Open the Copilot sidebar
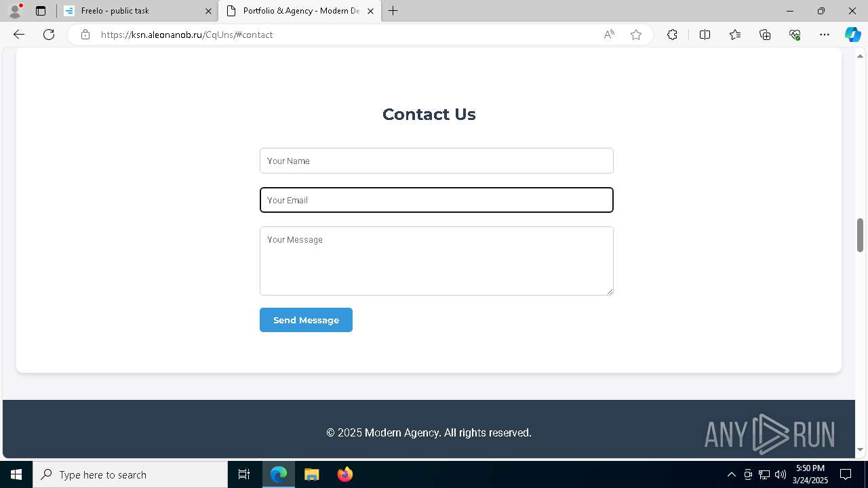Screen dimensions: 868x488 [x=852, y=35]
